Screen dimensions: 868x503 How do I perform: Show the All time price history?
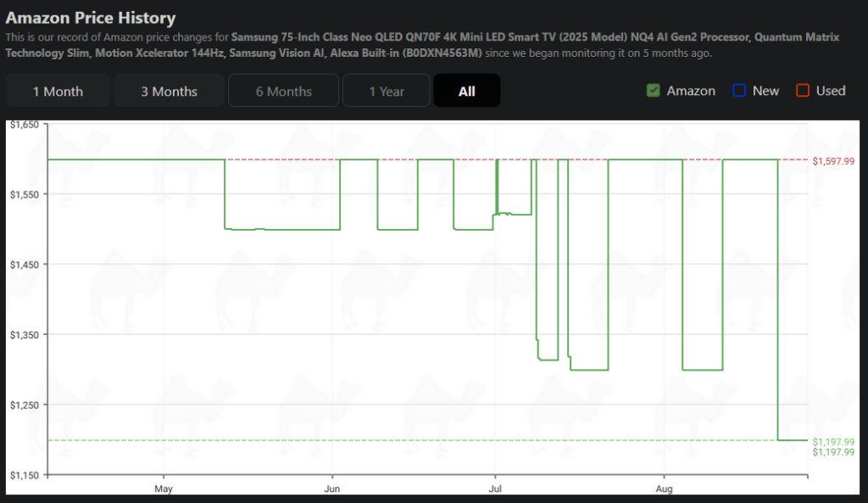click(467, 91)
